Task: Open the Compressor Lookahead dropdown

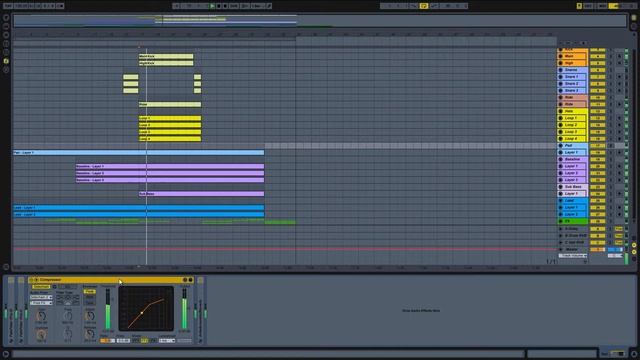Action: pyautogui.click(x=167, y=340)
